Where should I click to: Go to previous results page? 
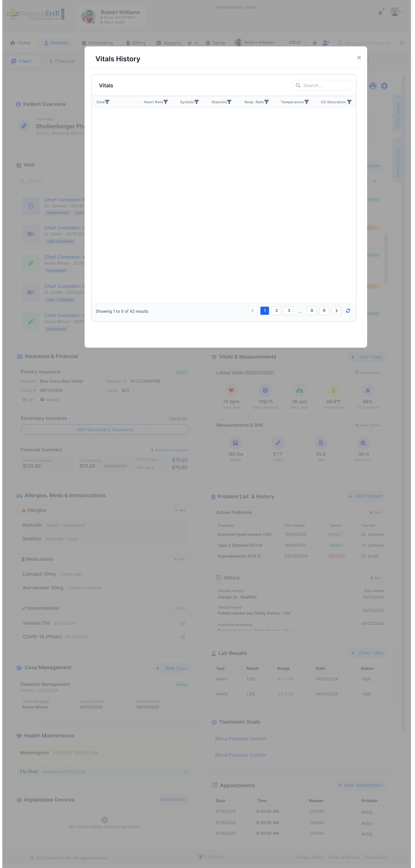pyautogui.click(x=253, y=311)
